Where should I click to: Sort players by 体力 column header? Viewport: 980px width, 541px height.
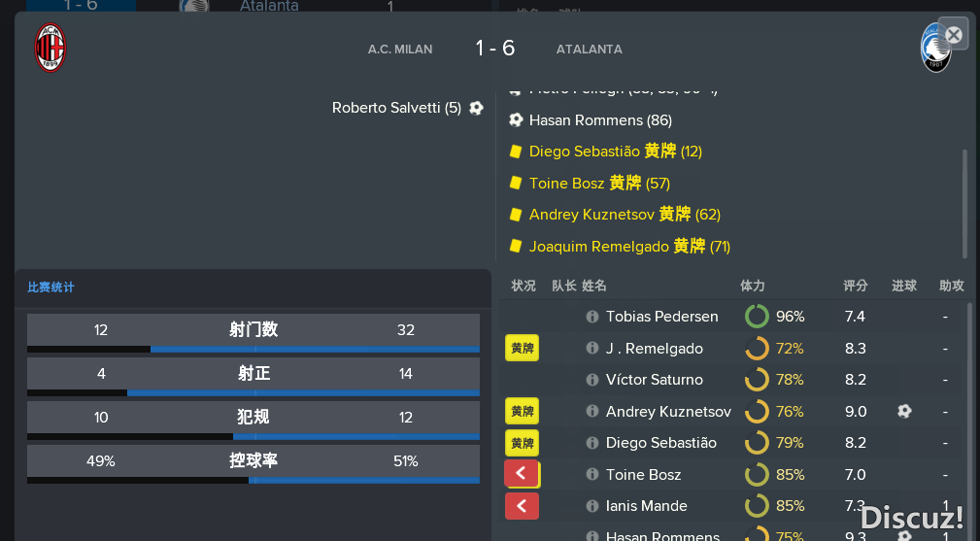click(753, 286)
